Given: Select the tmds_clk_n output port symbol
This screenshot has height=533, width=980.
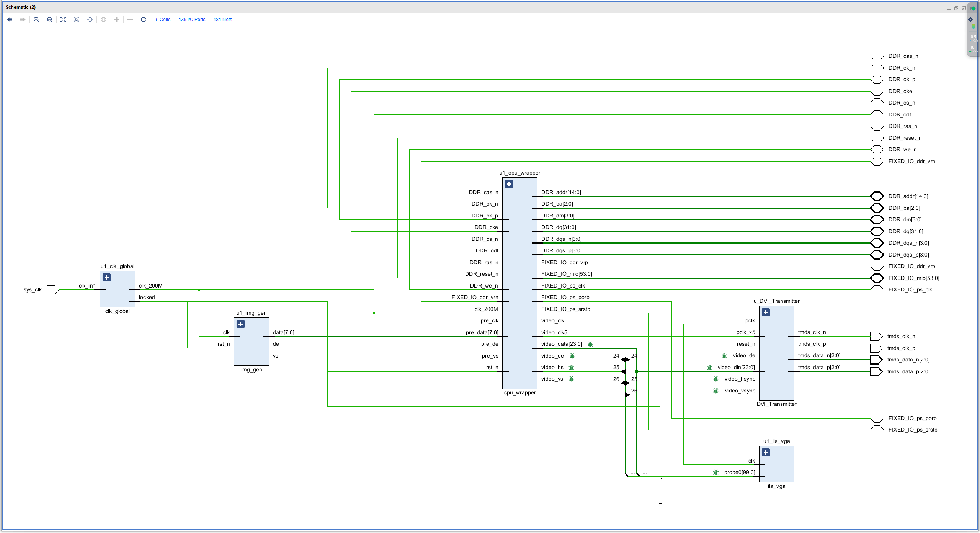Looking at the screenshot, I should click(876, 337).
